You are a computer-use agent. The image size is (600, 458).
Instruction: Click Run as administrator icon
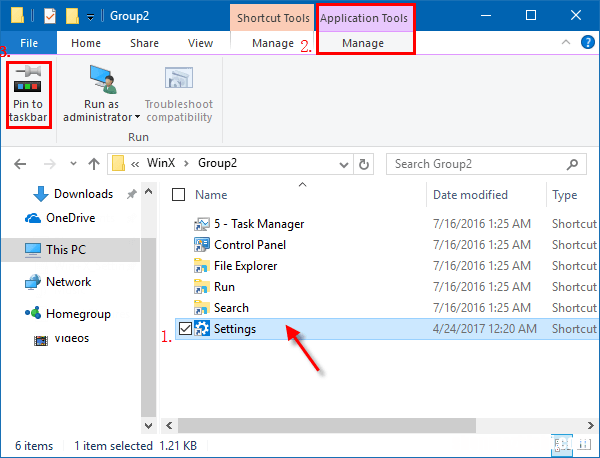tap(102, 79)
